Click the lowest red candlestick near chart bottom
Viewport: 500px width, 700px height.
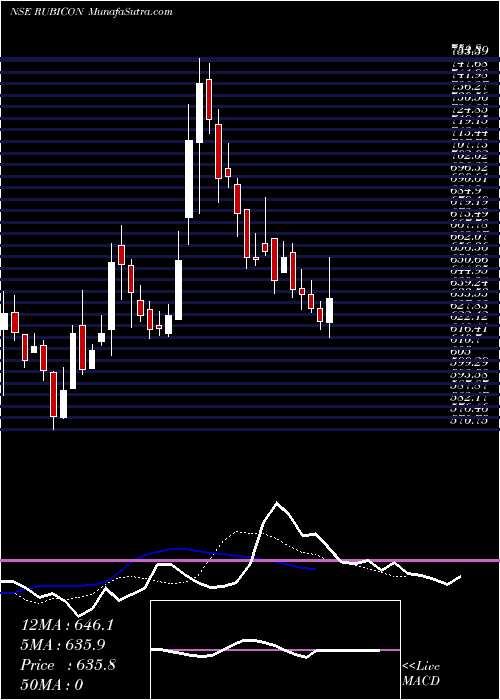click(54, 394)
